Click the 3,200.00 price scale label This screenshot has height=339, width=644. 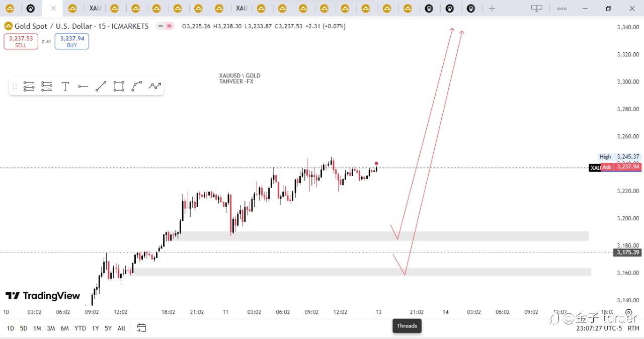click(628, 218)
